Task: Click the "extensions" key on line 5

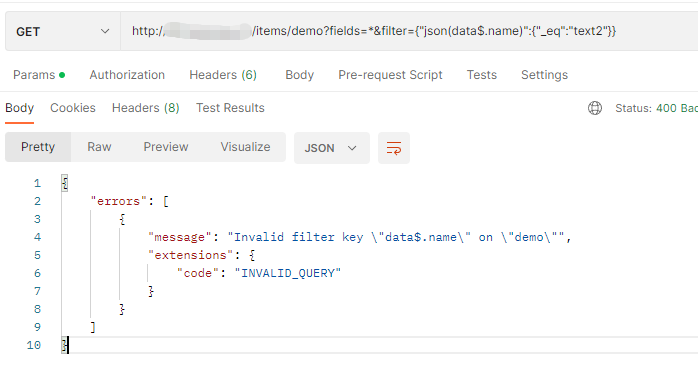Action: 191,255
